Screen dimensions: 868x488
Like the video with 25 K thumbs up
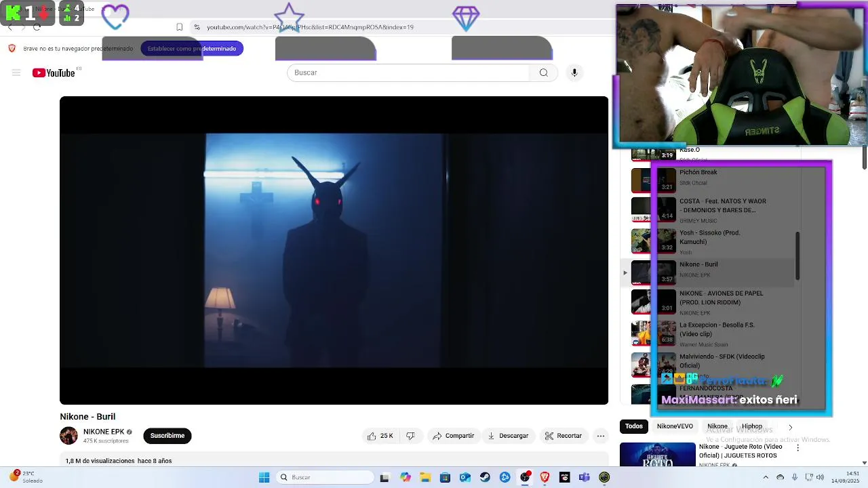(380, 436)
